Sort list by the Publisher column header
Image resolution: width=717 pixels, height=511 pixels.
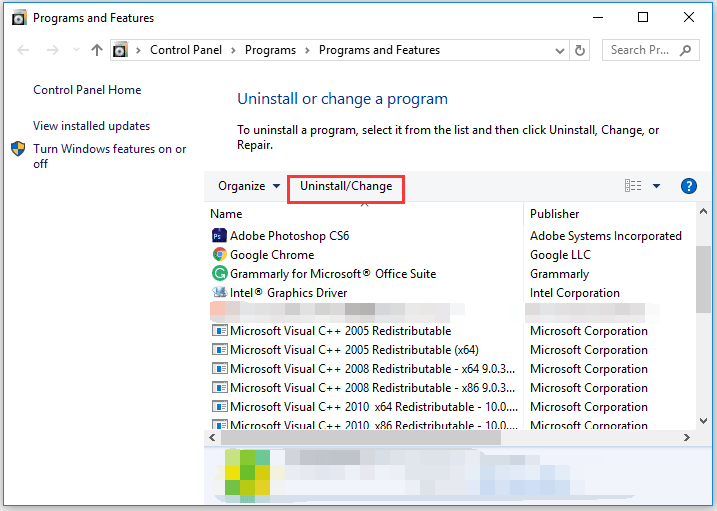(554, 213)
